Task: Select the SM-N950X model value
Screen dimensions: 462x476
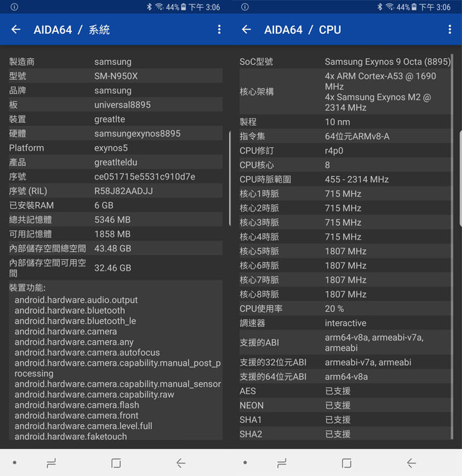Action: [116, 76]
